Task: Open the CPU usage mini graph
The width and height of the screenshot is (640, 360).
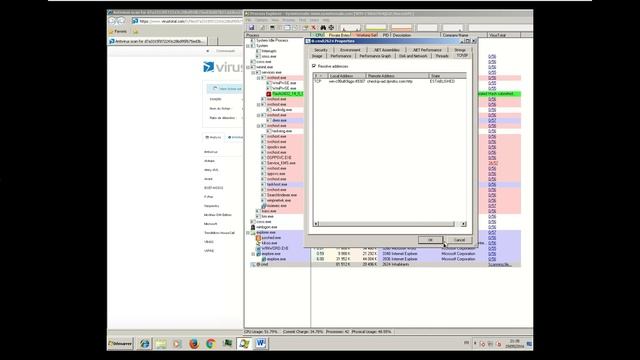Action: 350,27
